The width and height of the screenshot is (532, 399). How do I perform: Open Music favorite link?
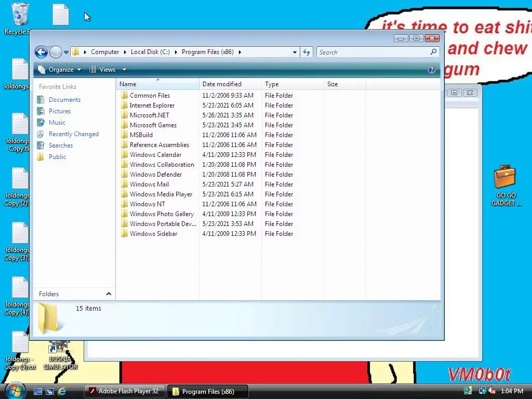click(x=57, y=123)
